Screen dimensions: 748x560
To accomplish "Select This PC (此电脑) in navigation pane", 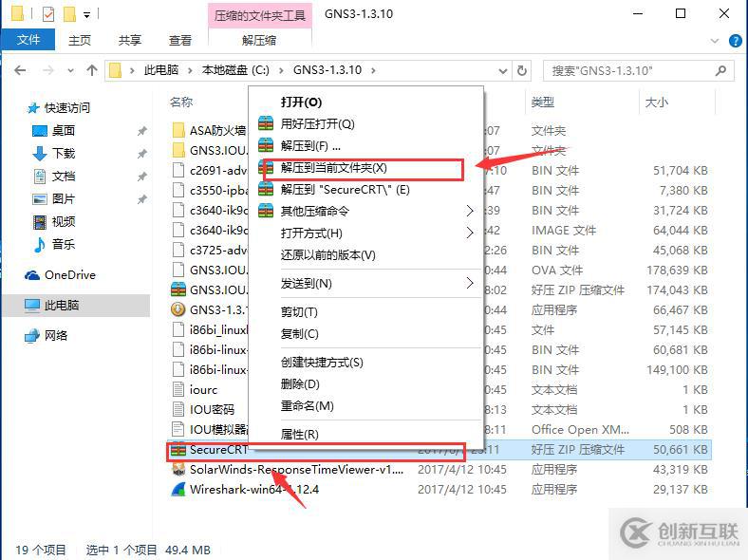I will click(x=61, y=306).
